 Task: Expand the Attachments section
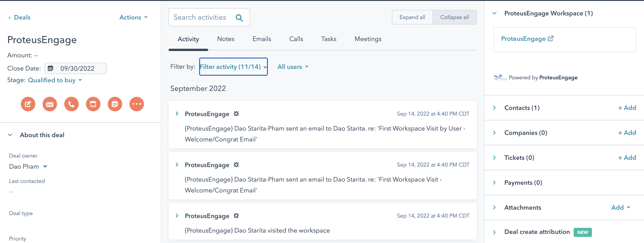coord(494,207)
